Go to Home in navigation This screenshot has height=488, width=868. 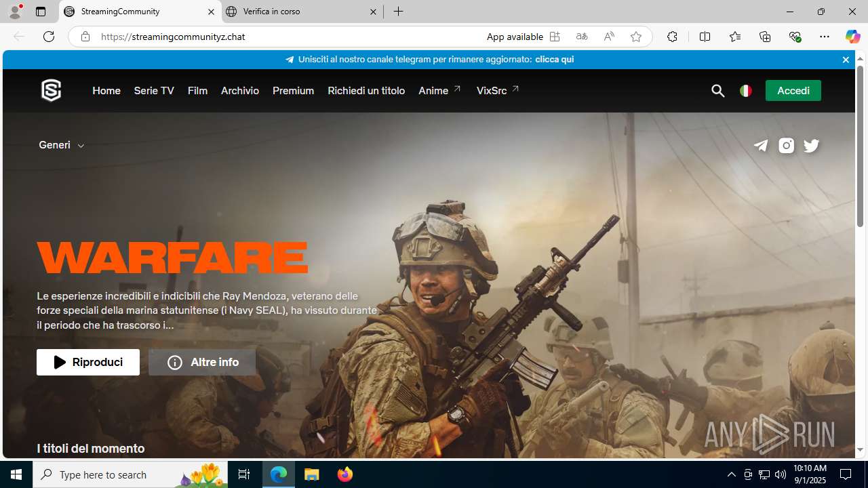coord(106,91)
